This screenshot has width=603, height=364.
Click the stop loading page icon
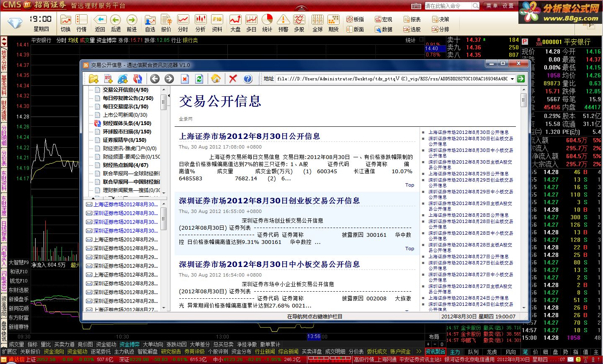[185, 79]
